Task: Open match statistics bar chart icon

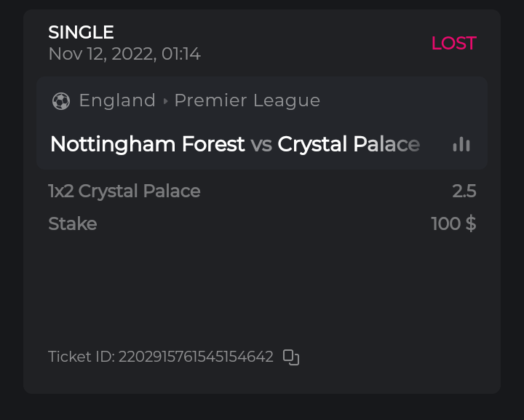Action: click(x=461, y=144)
